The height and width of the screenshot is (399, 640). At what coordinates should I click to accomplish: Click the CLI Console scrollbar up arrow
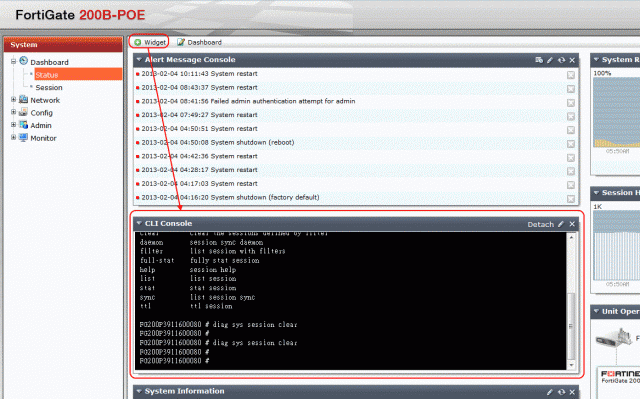click(571, 237)
